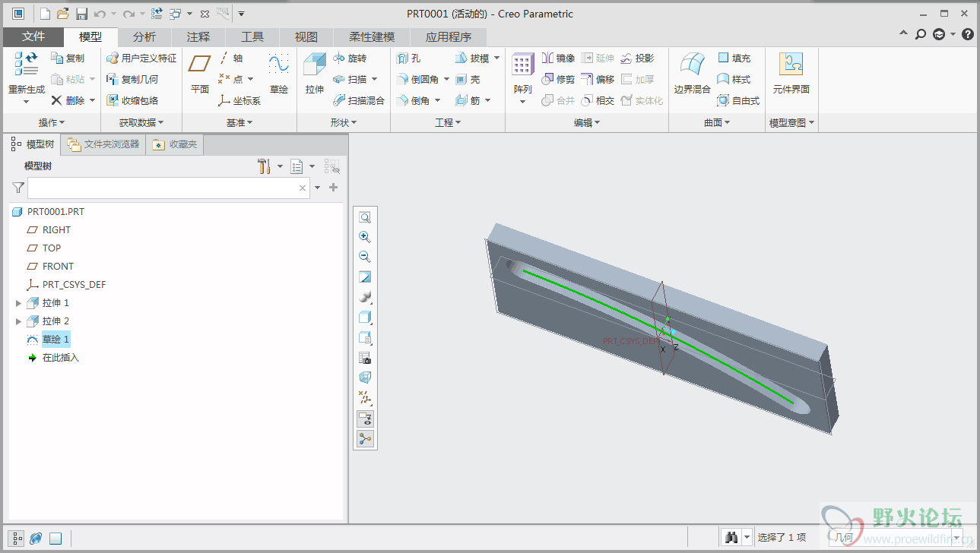
Task: Click the Plane (平面) datum tool
Action: pyautogui.click(x=200, y=74)
